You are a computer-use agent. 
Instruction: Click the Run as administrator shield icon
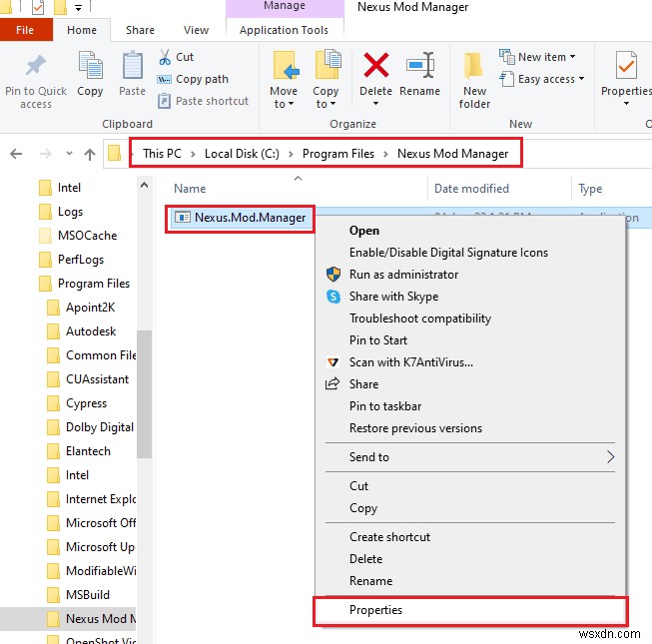coord(333,274)
